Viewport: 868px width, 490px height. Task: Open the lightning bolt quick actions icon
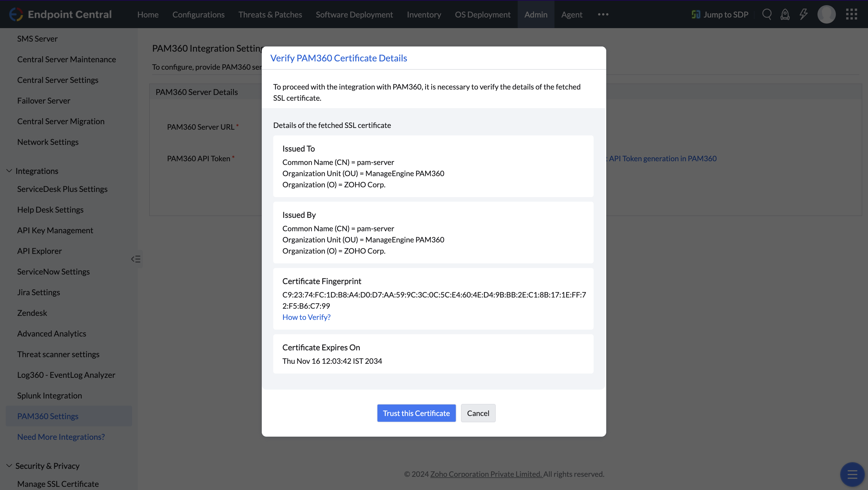[803, 14]
